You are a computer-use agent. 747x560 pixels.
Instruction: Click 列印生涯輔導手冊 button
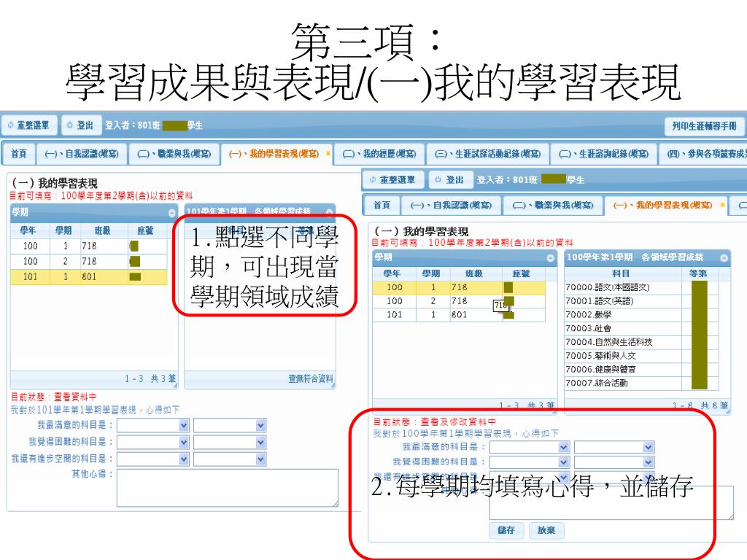coord(704,126)
